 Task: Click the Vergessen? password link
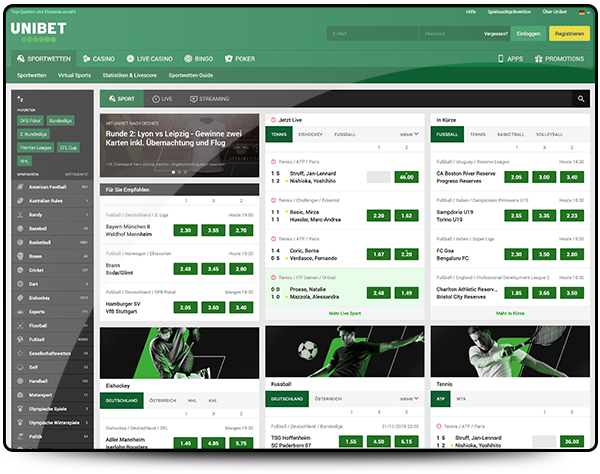click(496, 34)
